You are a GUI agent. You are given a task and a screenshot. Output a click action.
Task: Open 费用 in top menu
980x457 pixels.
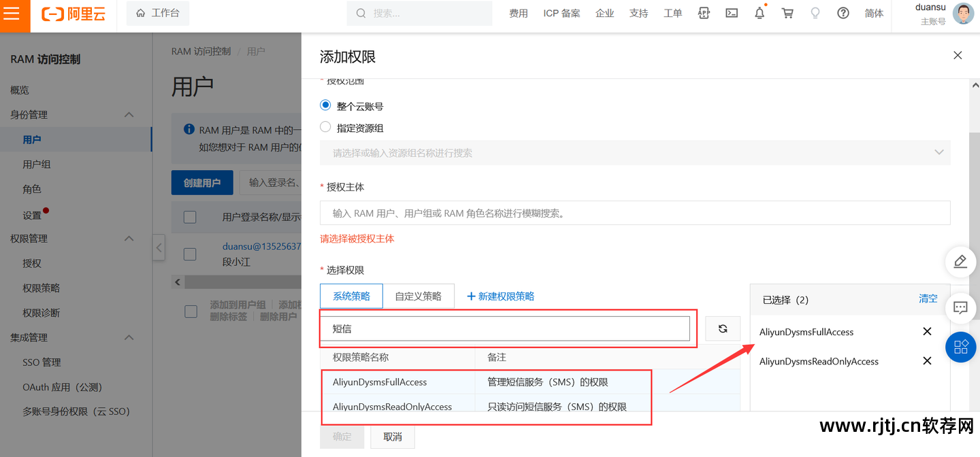(519, 13)
